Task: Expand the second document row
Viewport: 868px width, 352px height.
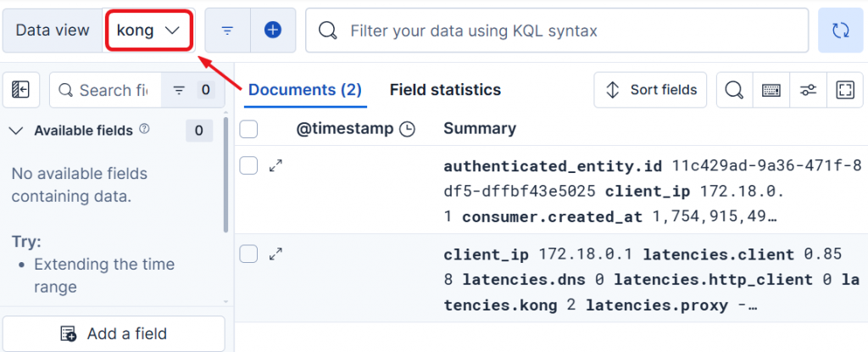Action: click(275, 254)
